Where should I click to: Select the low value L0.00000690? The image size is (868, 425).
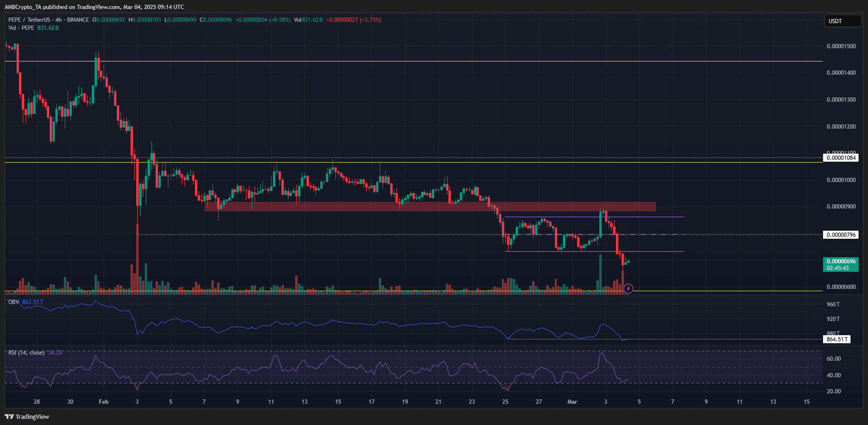(180, 20)
